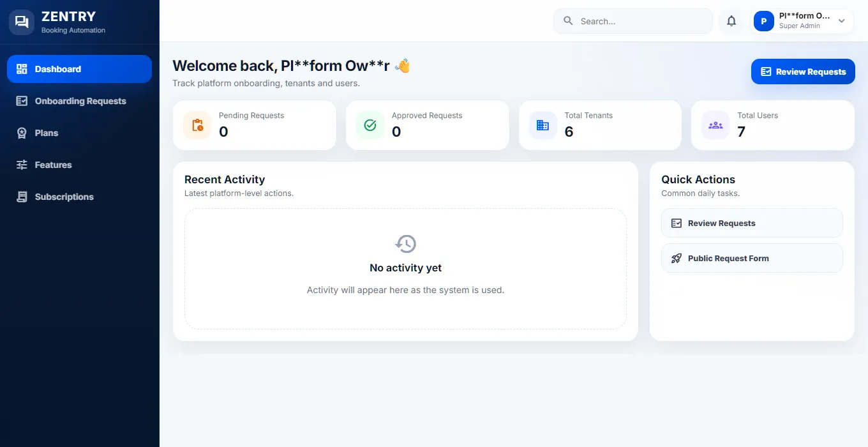Select the Total Users card
The image size is (868, 447).
(x=773, y=125)
